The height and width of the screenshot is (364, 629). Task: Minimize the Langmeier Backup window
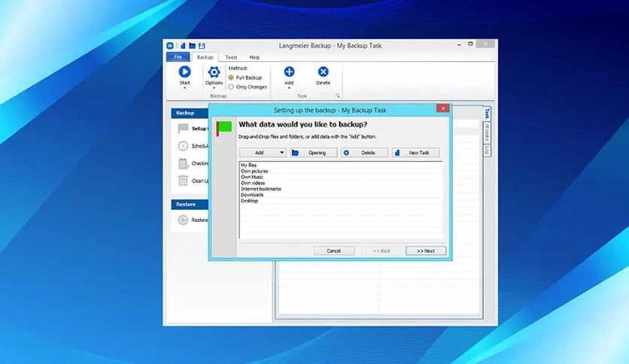(459, 44)
